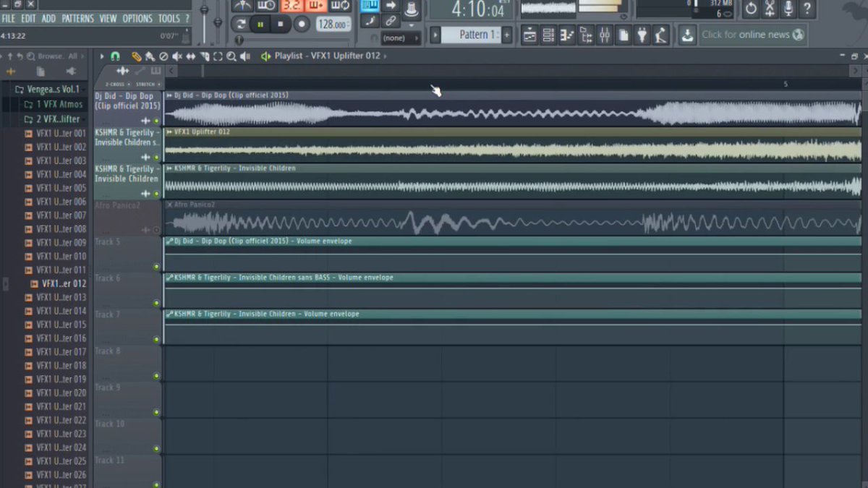The width and height of the screenshot is (868, 488).
Task: Click the link/chain icon in top toolbar
Action: coord(391,20)
